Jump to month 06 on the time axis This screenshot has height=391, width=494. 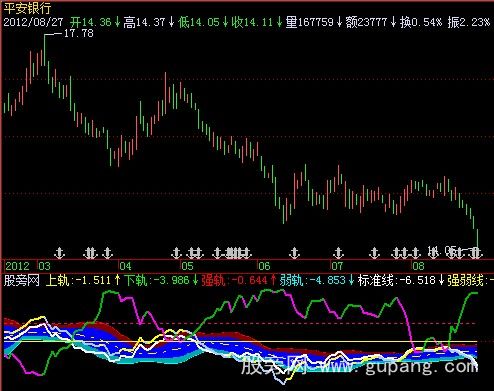[x=264, y=266]
